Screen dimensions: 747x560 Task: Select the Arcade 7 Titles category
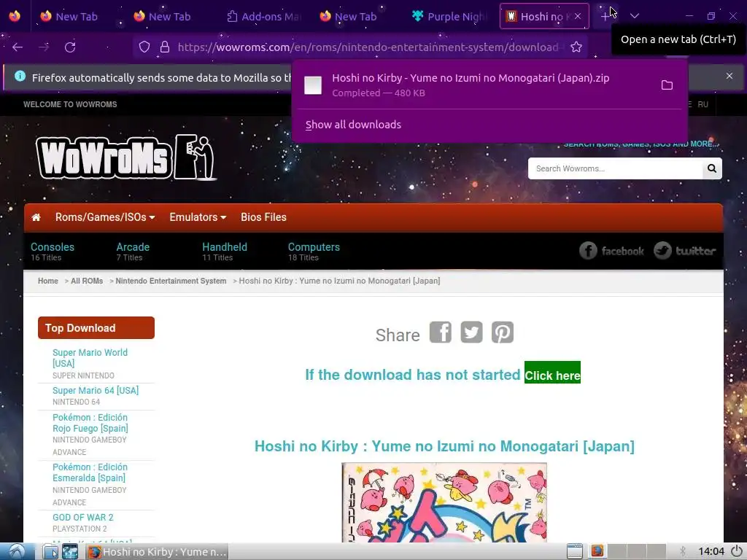tap(133, 252)
